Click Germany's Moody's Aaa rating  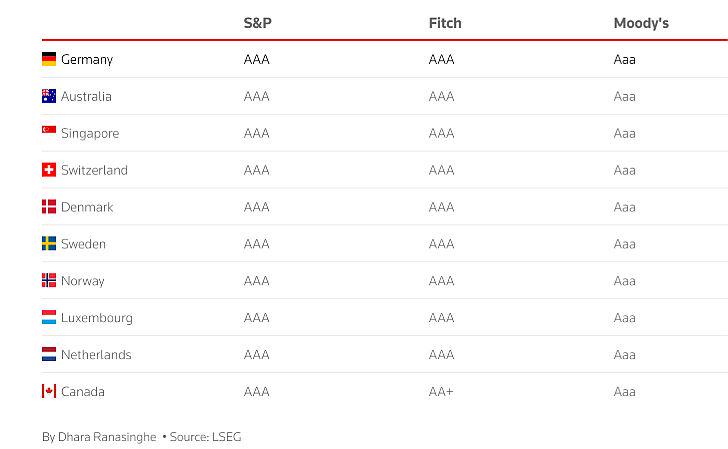(625, 60)
